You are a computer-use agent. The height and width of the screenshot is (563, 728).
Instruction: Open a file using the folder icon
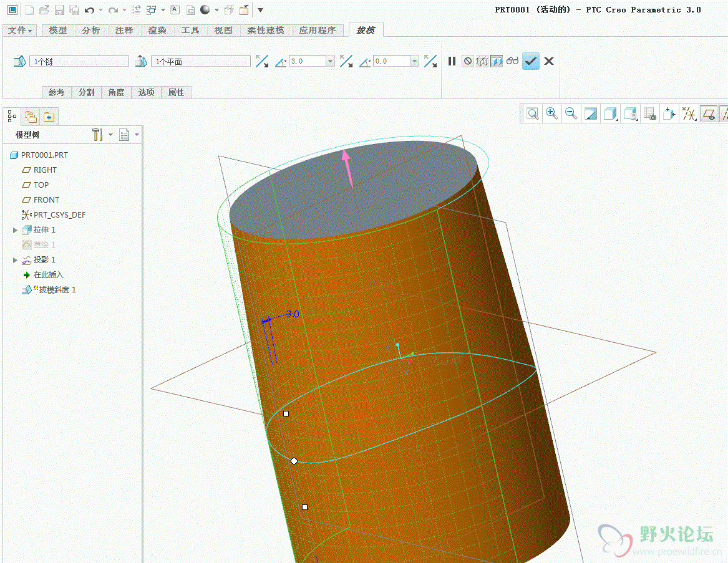click(x=44, y=10)
